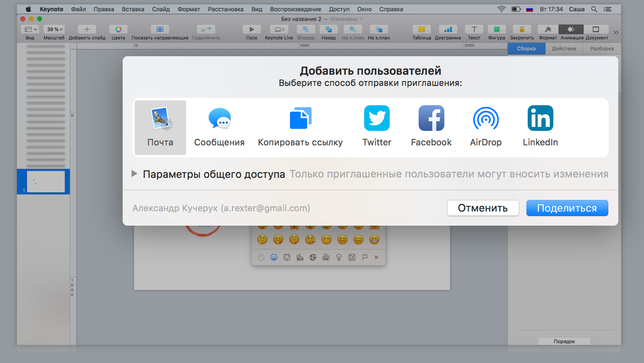Open document title Без названия 2 dropdown

pos(322,19)
